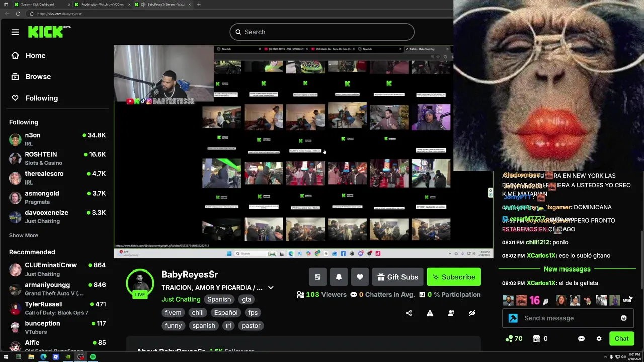Open the emoji picker in chat

[x=624, y=318]
